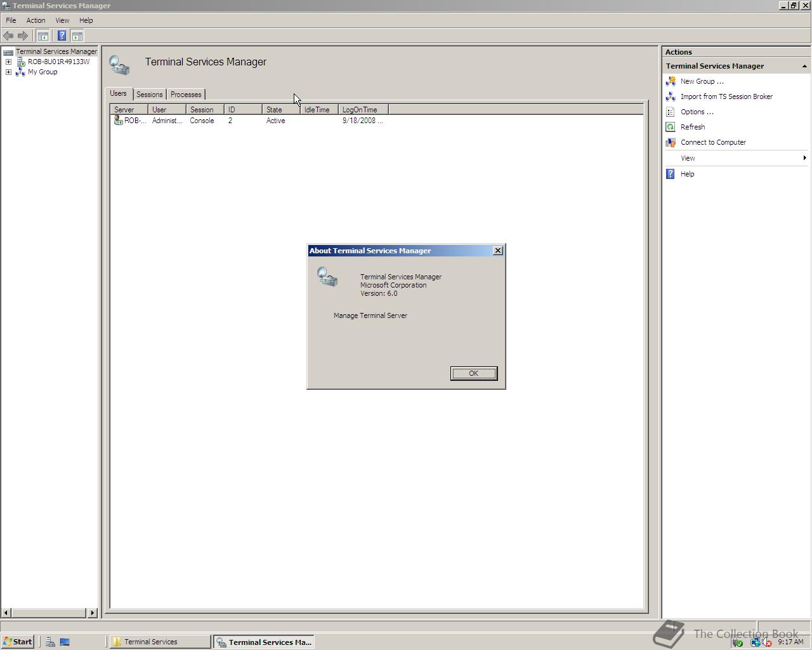Sort by the LogOnTime column header
The width and height of the screenshot is (812, 650).
point(363,110)
